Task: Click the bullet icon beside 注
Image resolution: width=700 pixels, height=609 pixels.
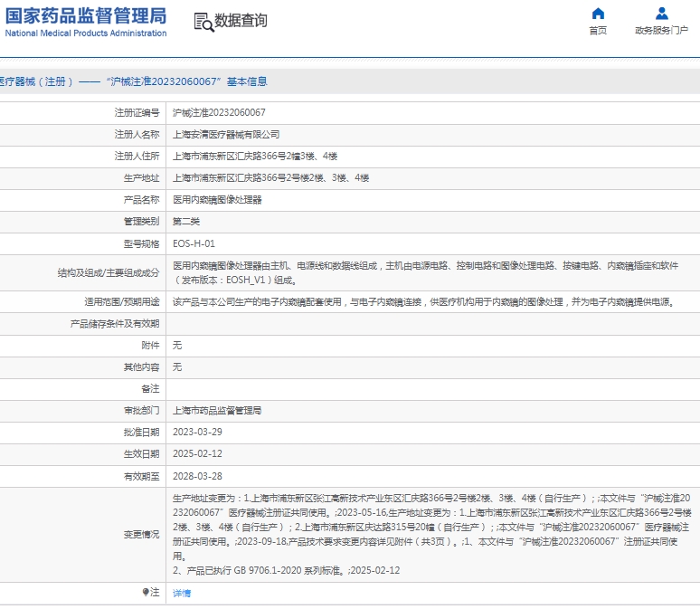Action: click(x=146, y=592)
